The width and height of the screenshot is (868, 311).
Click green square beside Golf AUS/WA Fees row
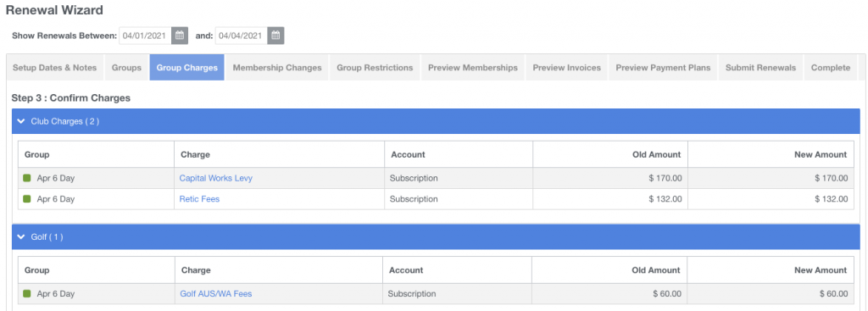(26, 294)
